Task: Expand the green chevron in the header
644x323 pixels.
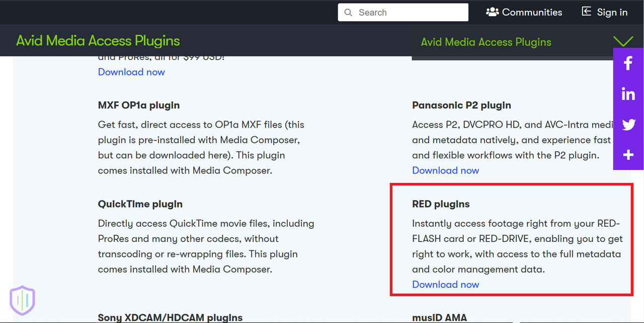Action: [623, 41]
